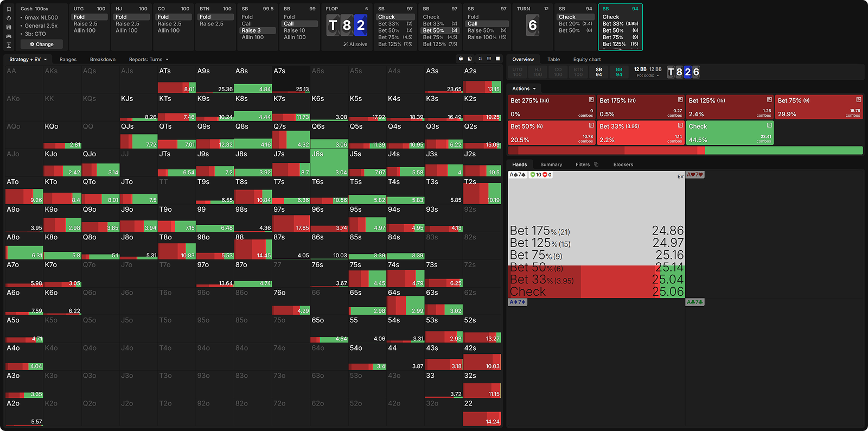Viewport: 868px width, 431px height.
Task: Toggle the grid dots matrix view
Action: click(489, 59)
